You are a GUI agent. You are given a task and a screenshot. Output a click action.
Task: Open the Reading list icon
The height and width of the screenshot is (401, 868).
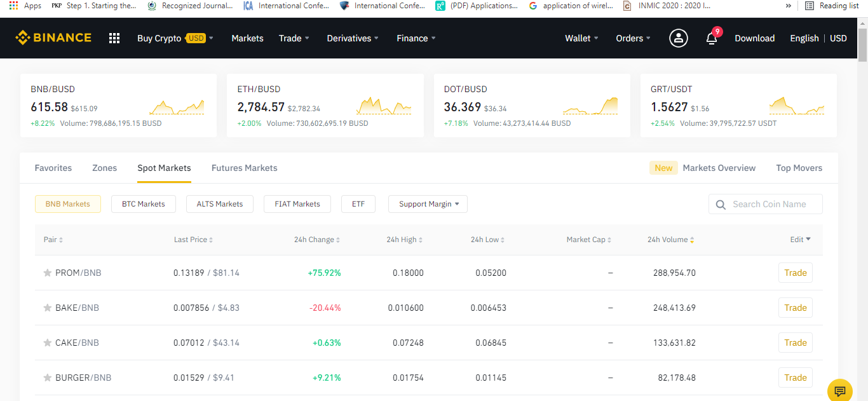[x=831, y=6]
